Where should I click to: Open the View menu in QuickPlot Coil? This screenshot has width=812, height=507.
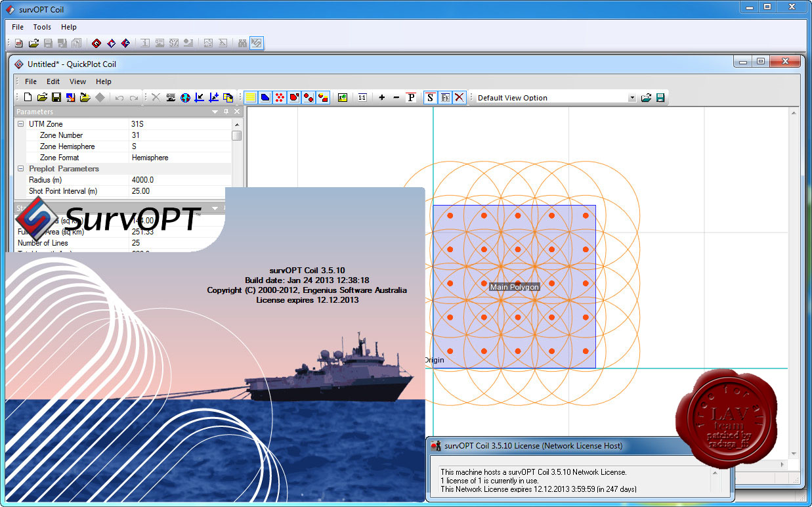pos(77,81)
